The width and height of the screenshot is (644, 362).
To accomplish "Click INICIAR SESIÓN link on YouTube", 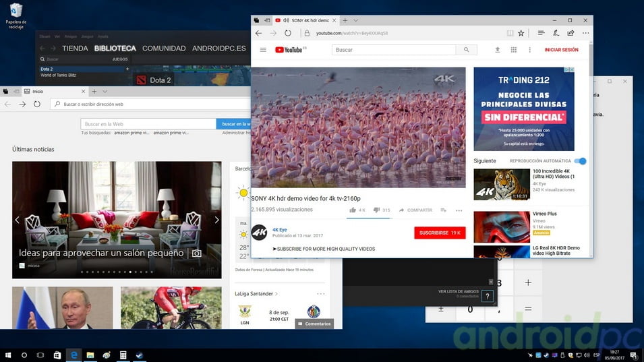I will pyautogui.click(x=561, y=50).
